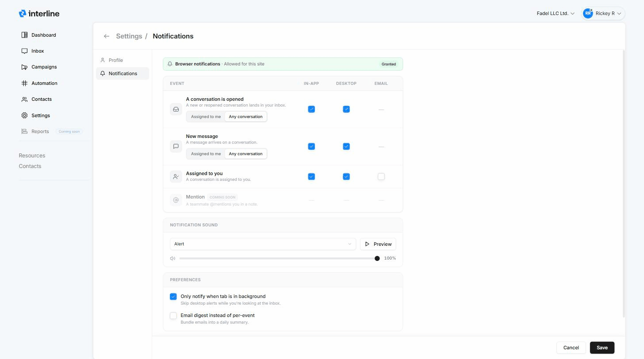The height and width of the screenshot is (359, 644).
Task: Click the Granted status badge
Action: 389,64
